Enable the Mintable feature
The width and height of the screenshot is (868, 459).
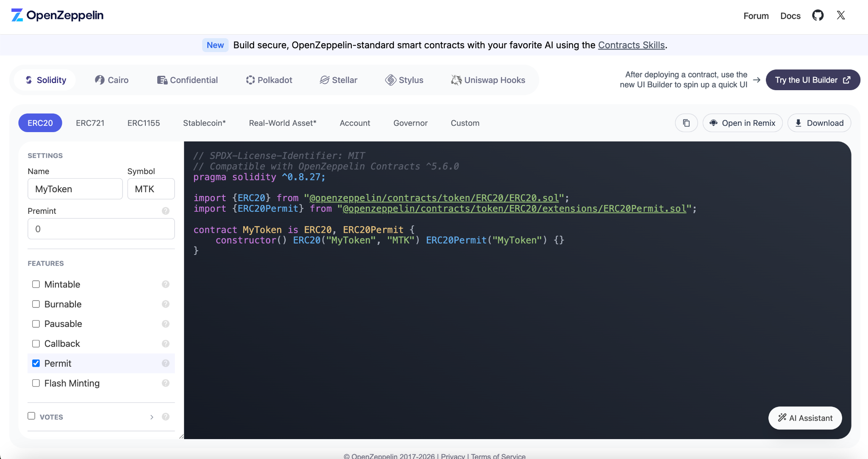36,284
